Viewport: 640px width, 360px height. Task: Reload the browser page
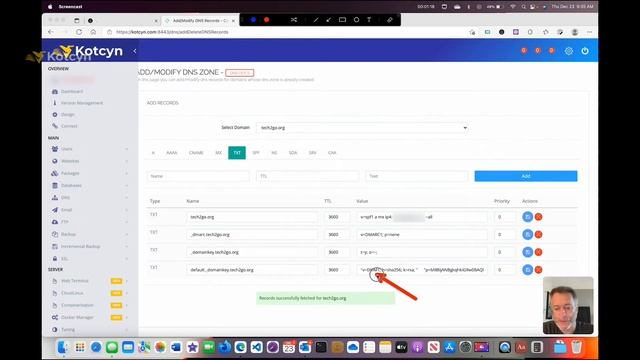pyautogui.click(x=79, y=32)
